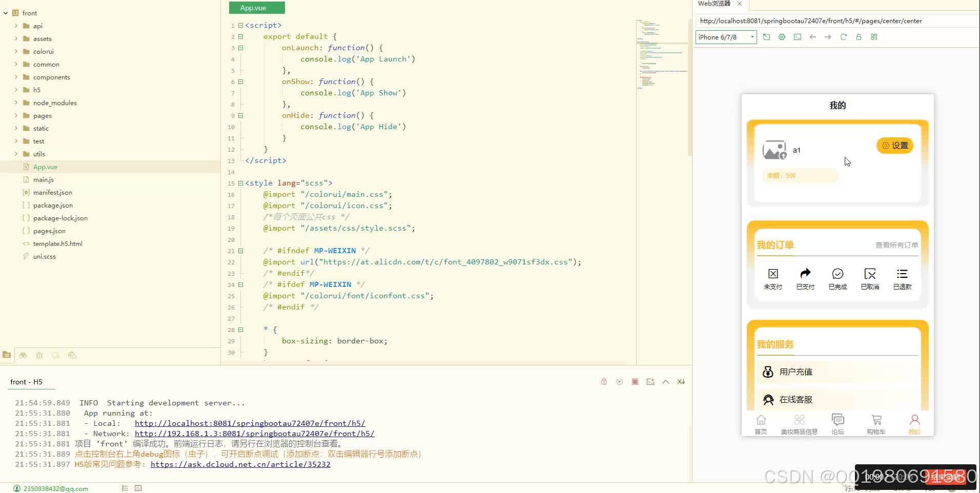Go forward in built-in browser
The height and width of the screenshot is (493, 980).
pos(828,37)
